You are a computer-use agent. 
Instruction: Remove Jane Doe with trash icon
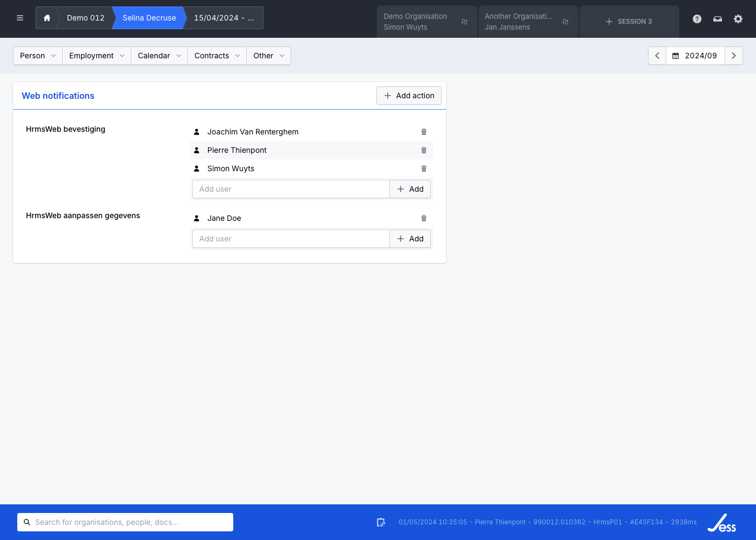[424, 218]
